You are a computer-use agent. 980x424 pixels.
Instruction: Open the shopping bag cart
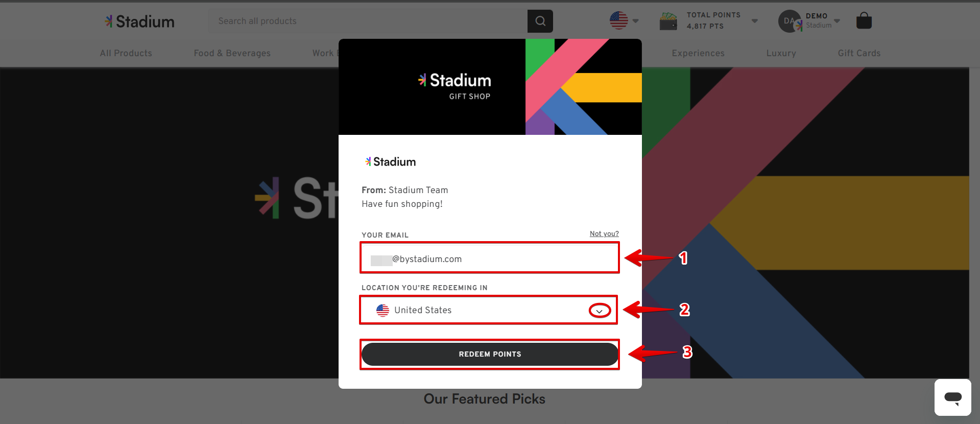864,21
